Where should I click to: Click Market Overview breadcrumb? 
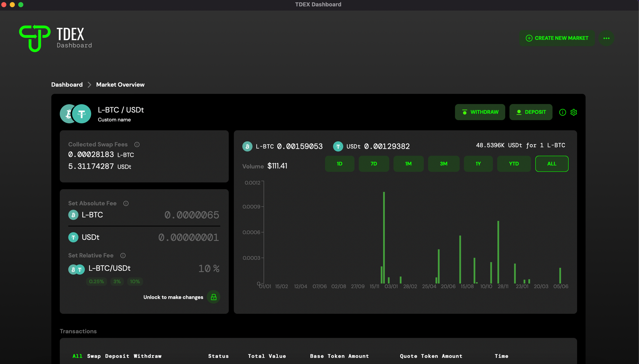[x=120, y=85]
